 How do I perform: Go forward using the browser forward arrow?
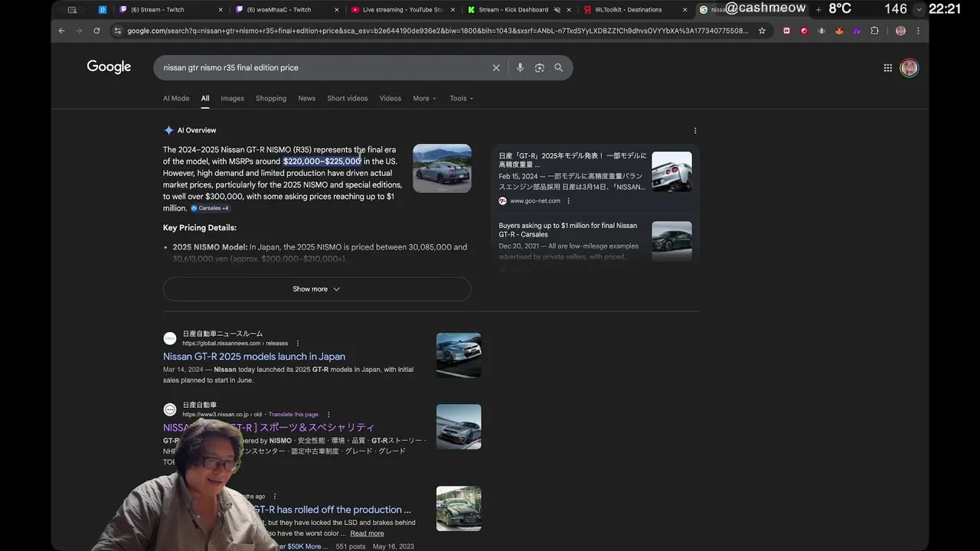79,31
